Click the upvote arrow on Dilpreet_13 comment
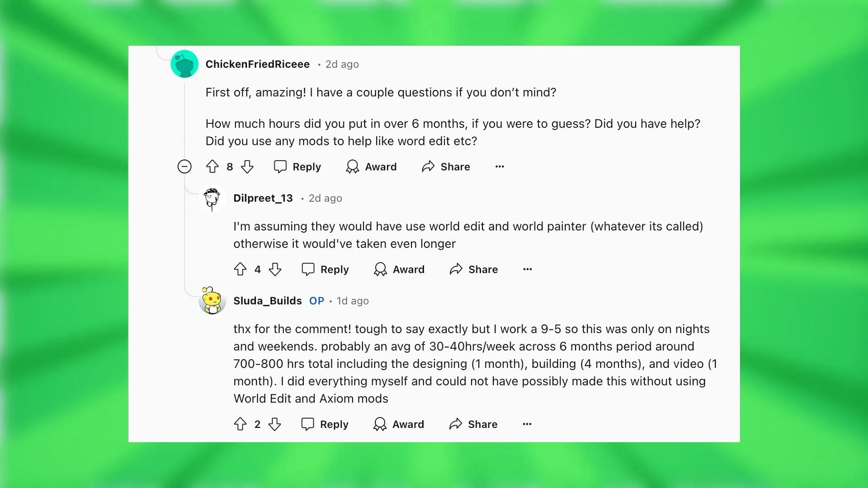Viewport: 868px width, 488px height. click(x=240, y=269)
